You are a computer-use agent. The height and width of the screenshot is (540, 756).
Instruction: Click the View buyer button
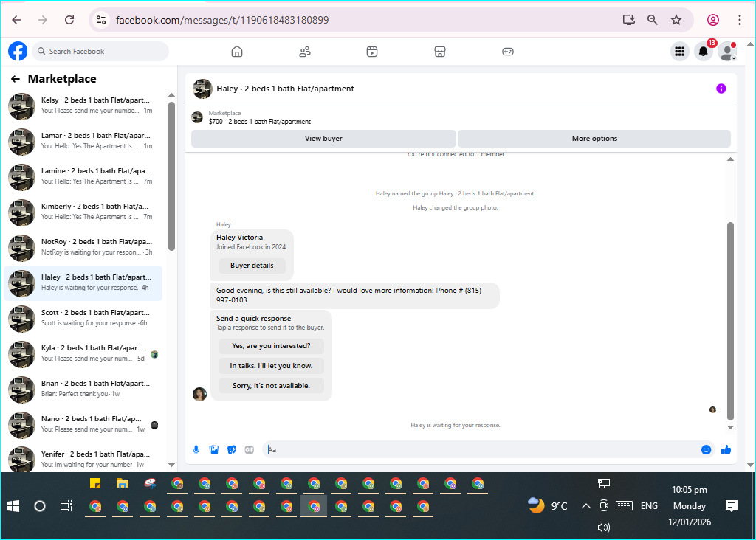click(323, 139)
